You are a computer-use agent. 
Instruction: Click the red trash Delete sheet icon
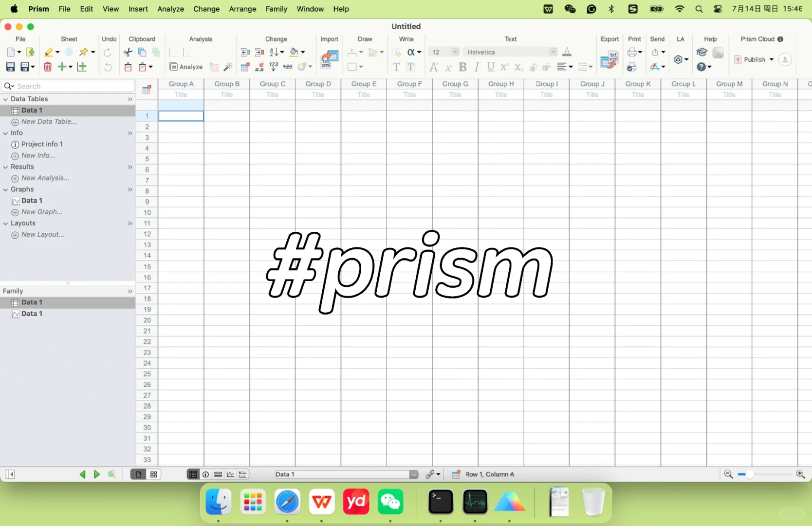click(48, 67)
